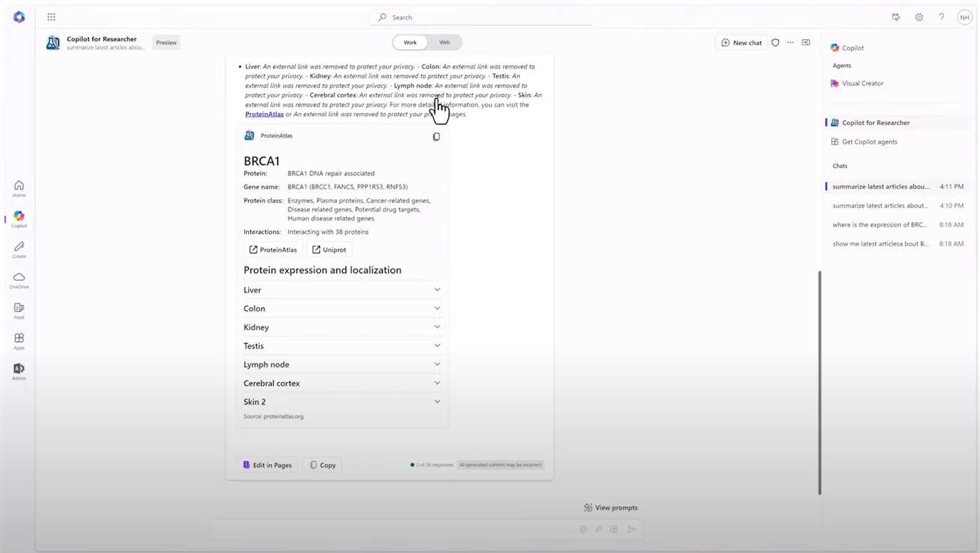Open the ProteinAtlas external link button
Image resolution: width=980 pixels, height=553 pixels.
[x=273, y=250]
